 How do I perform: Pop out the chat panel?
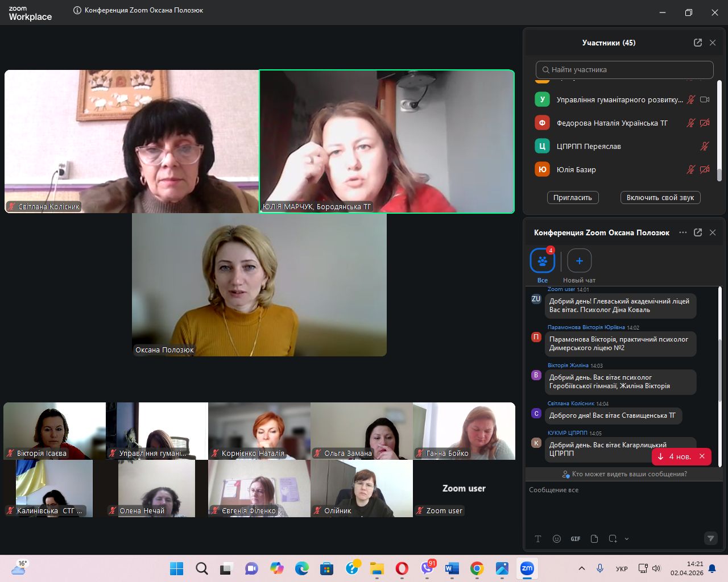(x=698, y=232)
